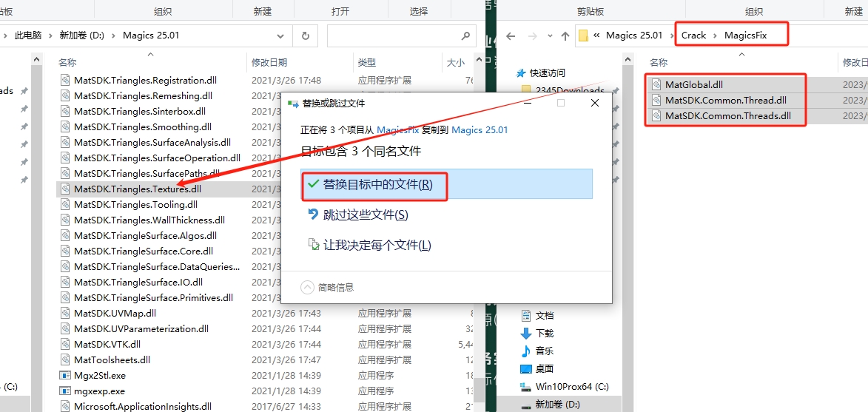Click Crack in the right breadcrumb path

coord(693,36)
